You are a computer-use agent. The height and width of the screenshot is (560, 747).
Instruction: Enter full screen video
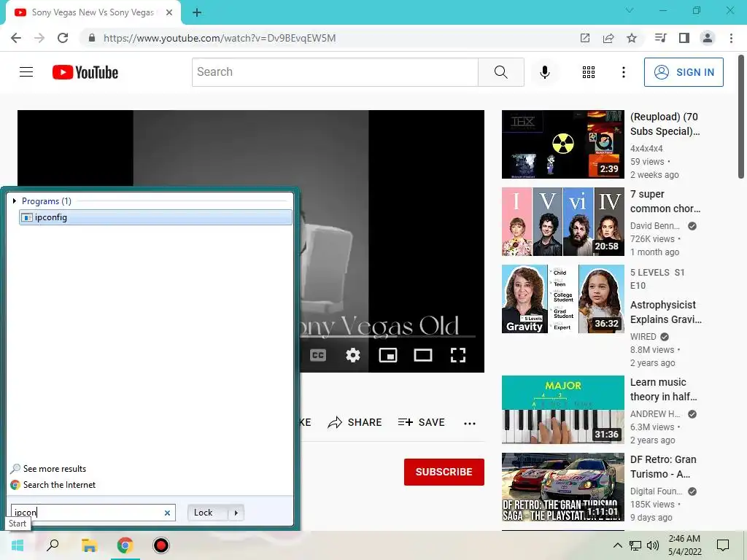458,355
